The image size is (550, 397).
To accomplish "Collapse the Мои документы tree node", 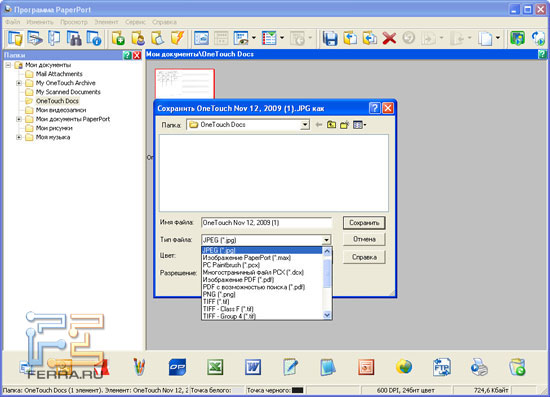I will pos(8,65).
